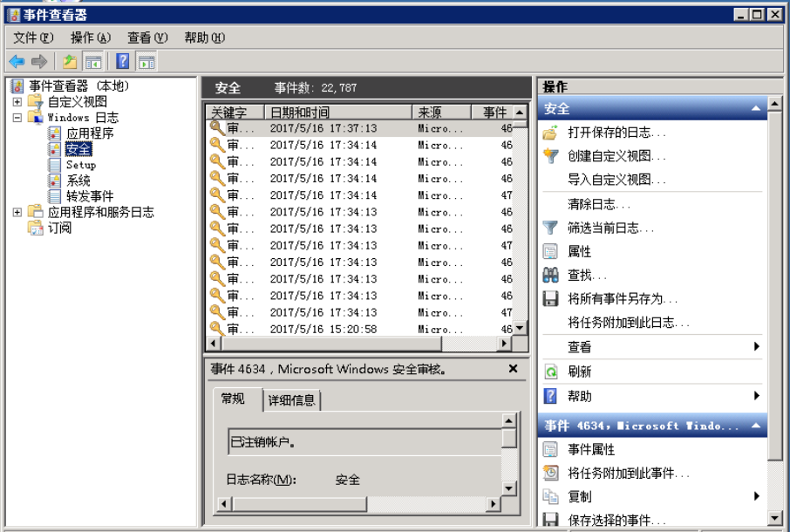This screenshot has width=790, height=532.
Task: Sort by 来源 column header
Action: [x=441, y=112]
